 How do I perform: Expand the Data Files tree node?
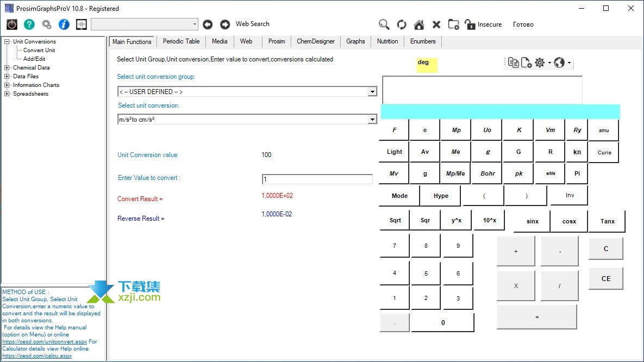point(7,77)
